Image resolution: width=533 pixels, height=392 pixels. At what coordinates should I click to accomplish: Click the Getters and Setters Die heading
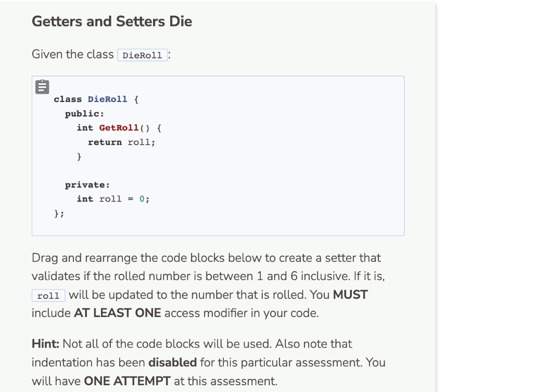pyautogui.click(x=111, y=21)
